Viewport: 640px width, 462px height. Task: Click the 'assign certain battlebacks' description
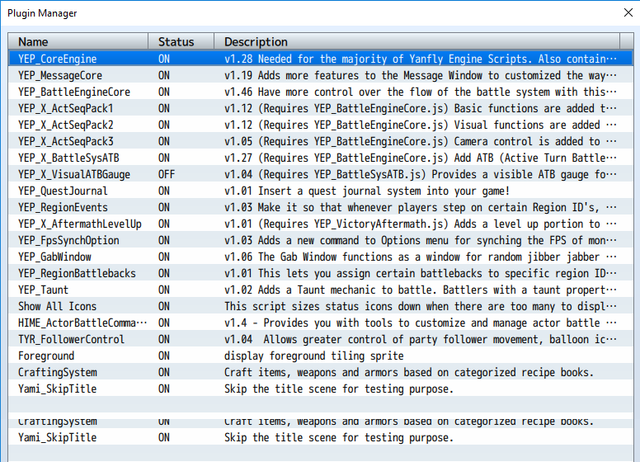(x=420, y=273)
